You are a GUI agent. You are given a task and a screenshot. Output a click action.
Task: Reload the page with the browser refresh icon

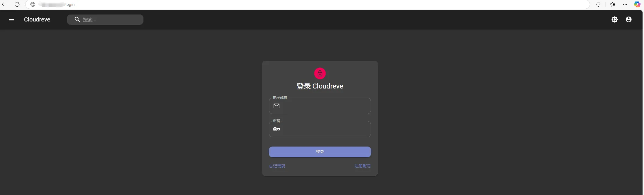[17, 4]
